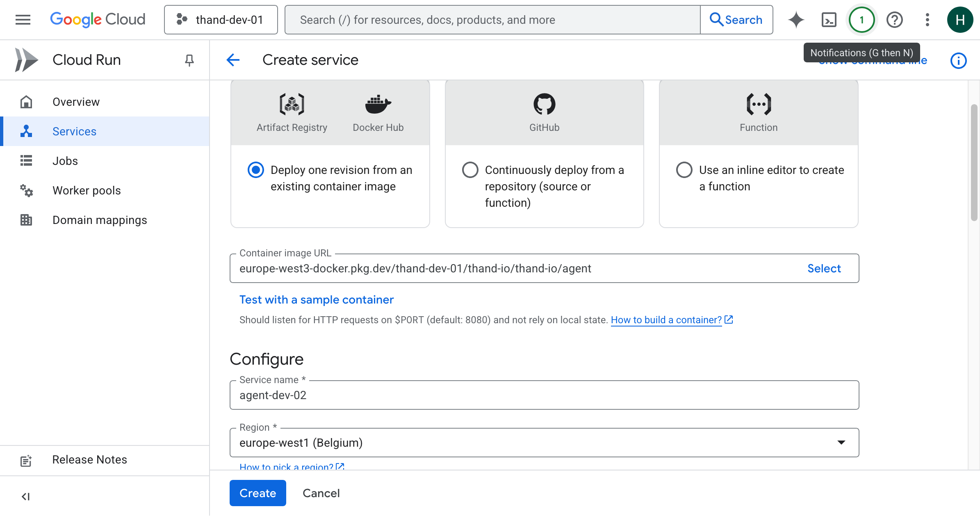Show the info panel icon

(x=958, y=61)
